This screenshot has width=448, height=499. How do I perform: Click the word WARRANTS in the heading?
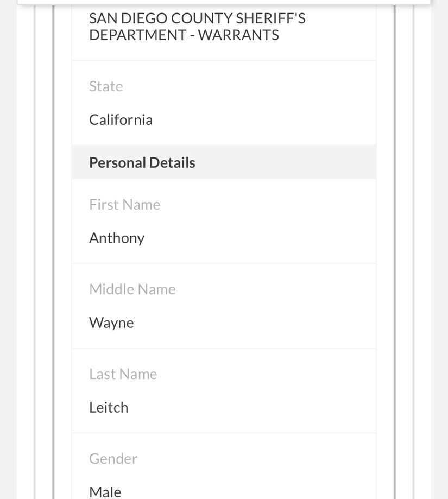tap(238, 35)
